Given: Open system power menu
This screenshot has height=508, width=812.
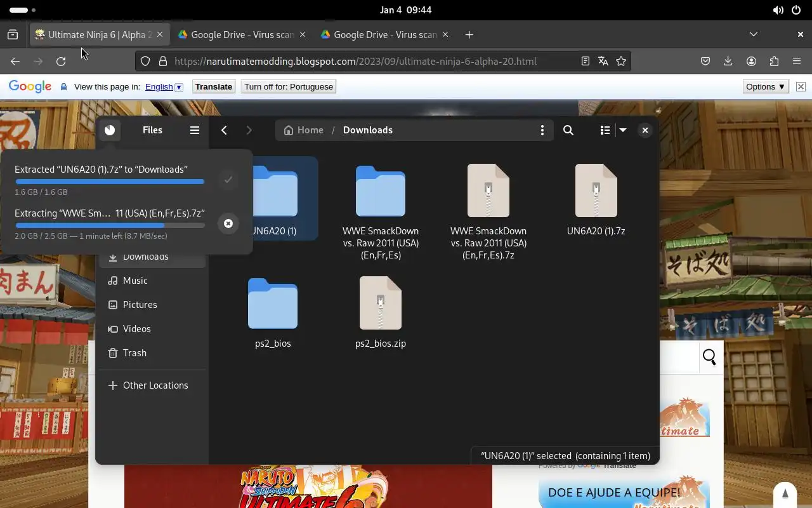Looking at the screenshot, I should 796,10.
